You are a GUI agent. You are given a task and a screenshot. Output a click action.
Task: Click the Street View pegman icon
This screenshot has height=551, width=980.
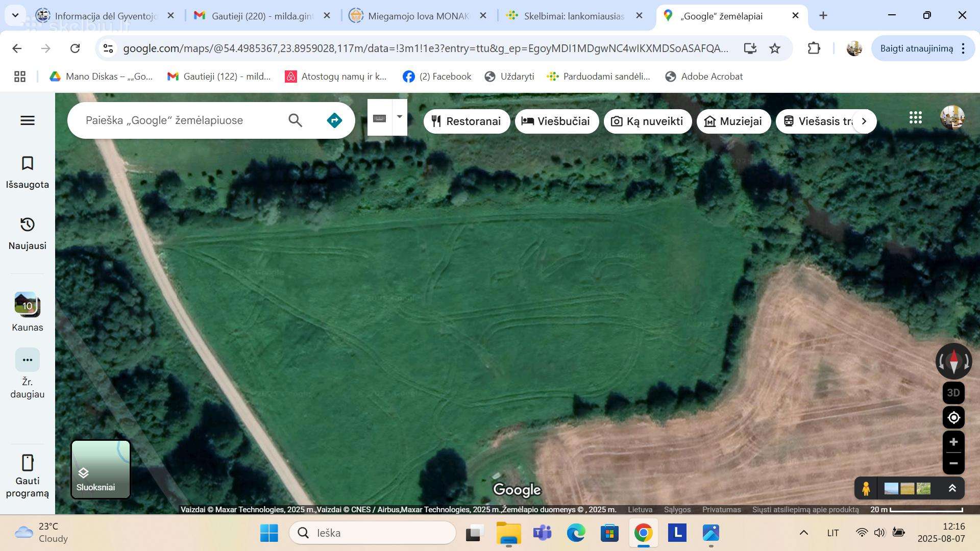[866, 489]
